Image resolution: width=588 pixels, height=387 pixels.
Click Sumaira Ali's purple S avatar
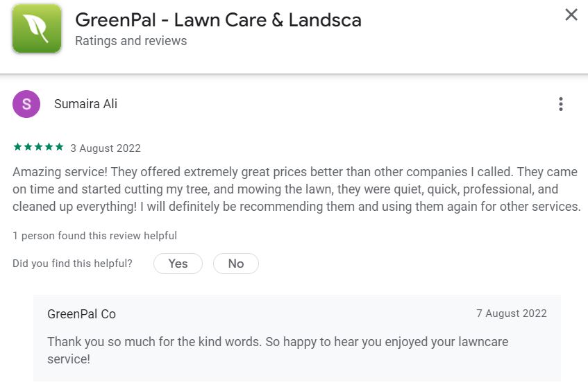(26, 105)
